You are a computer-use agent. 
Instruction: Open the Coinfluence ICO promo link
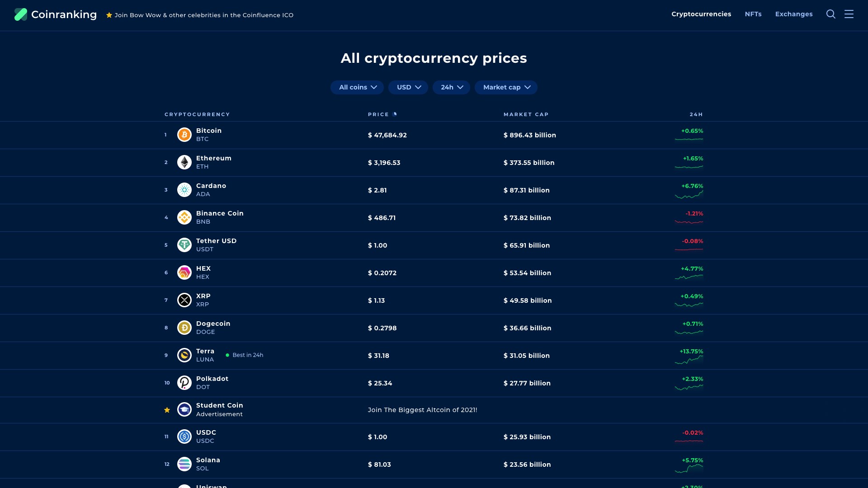pos(204,15)
